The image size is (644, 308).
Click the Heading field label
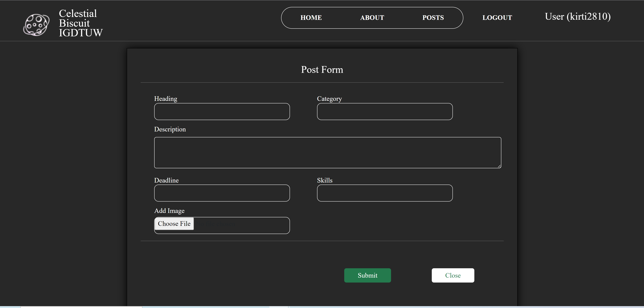tap(166, 99)
